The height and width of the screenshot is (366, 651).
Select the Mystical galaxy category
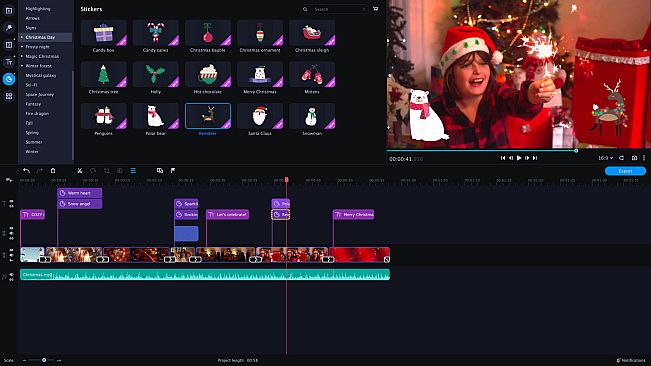[x=41, y=75]
